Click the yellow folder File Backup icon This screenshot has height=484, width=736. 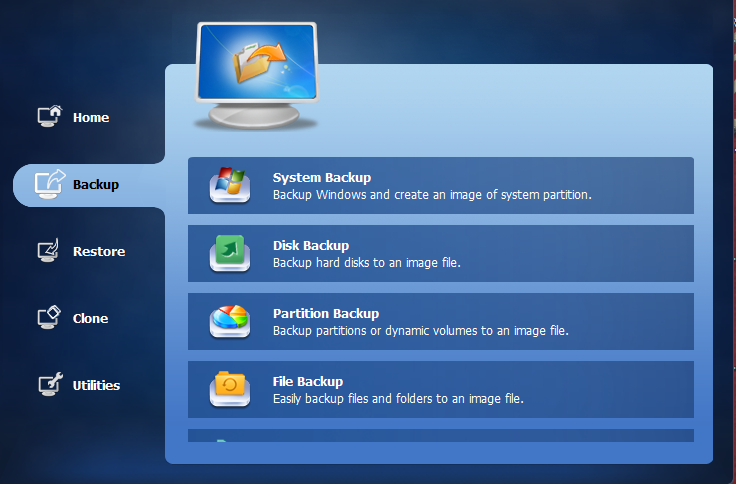point(230,389)
